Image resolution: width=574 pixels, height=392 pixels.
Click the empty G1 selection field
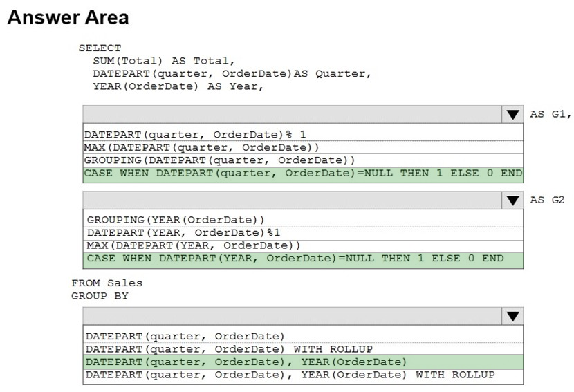click(293, 115)
